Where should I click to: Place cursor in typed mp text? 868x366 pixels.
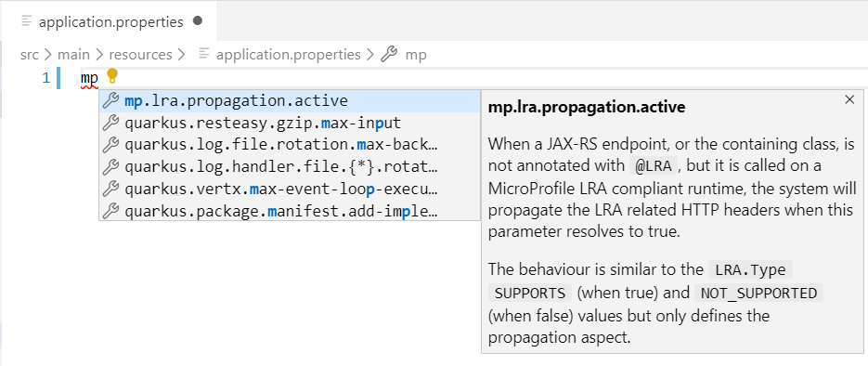coord(89,78)
